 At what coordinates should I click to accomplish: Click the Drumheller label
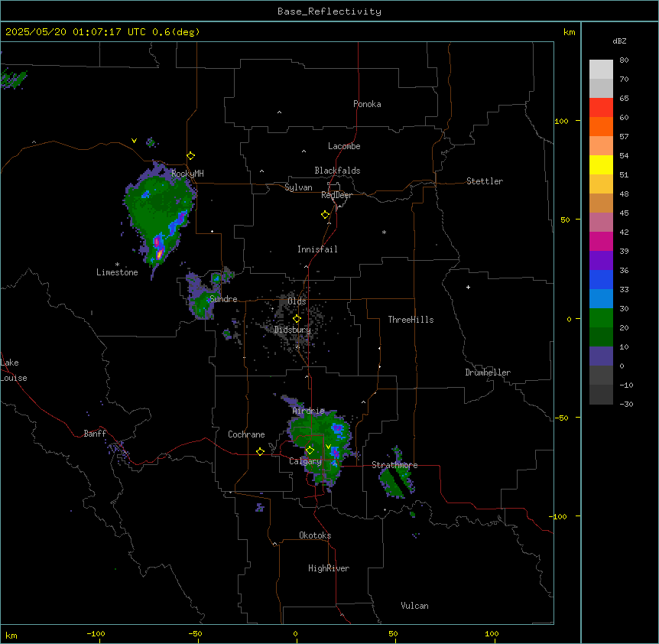click(488, 372)
